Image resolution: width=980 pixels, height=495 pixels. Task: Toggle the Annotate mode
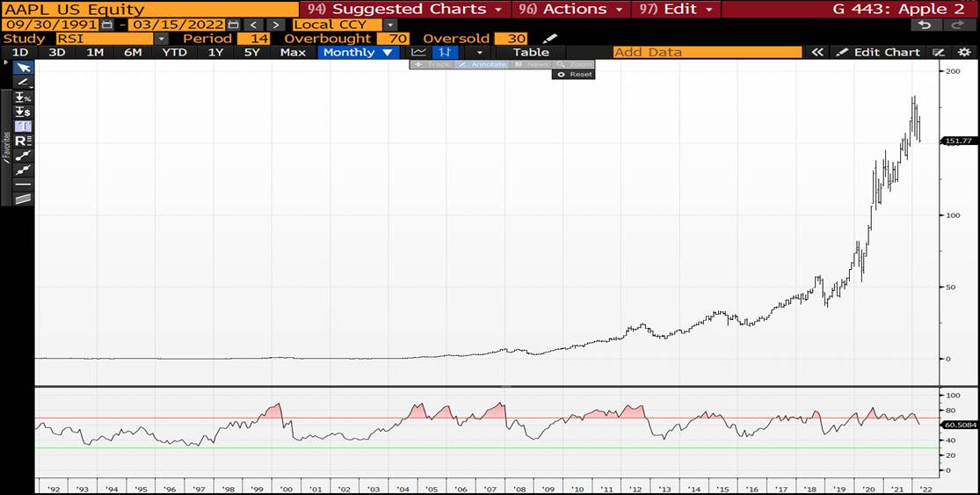[x=482, y=64]
